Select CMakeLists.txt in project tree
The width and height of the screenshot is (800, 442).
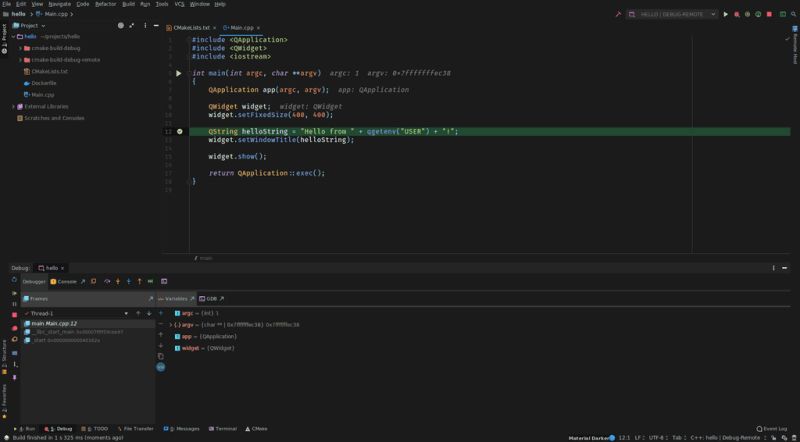[45, 71]
